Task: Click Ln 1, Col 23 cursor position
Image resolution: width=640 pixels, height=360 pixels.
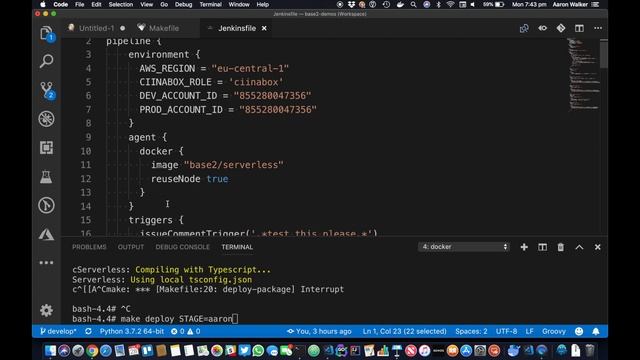Action: pos(404,331)
